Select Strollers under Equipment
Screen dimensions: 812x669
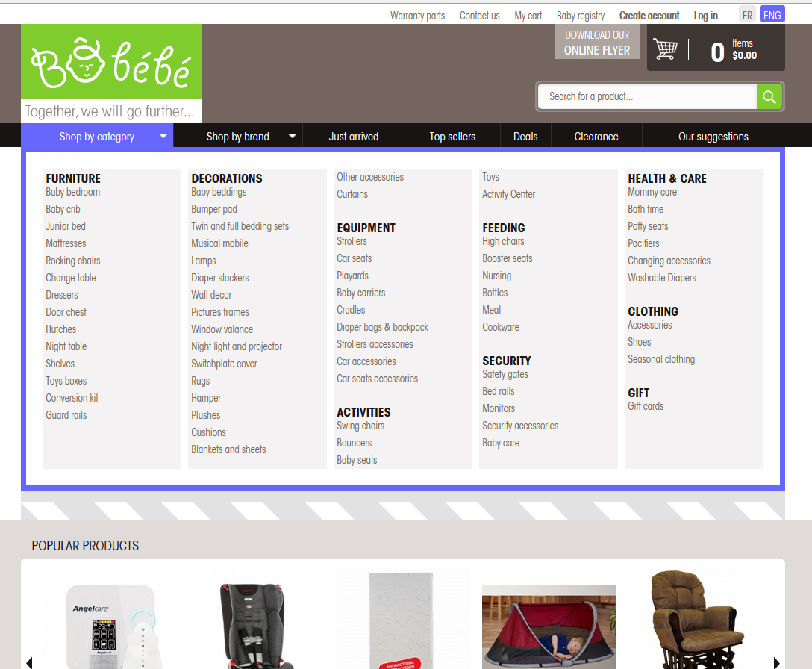pyautogui.click(x=352, y=241)
